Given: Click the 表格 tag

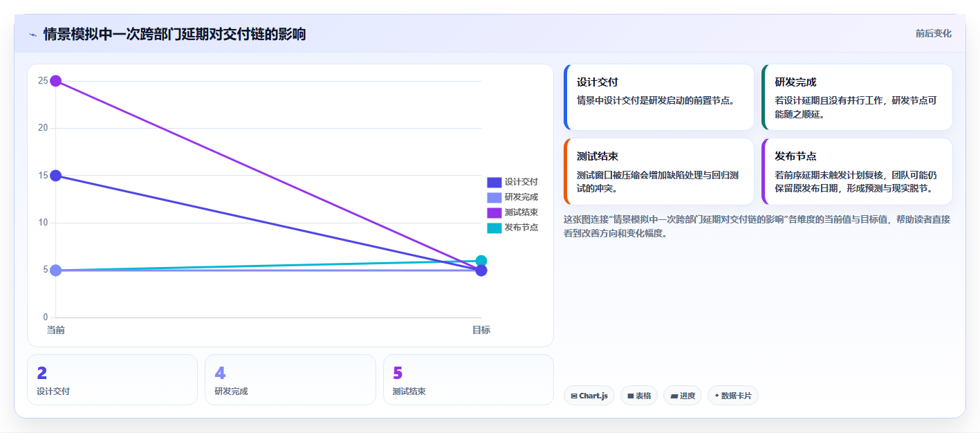Looking at the screenshot, I should click(x=639, y=396).
